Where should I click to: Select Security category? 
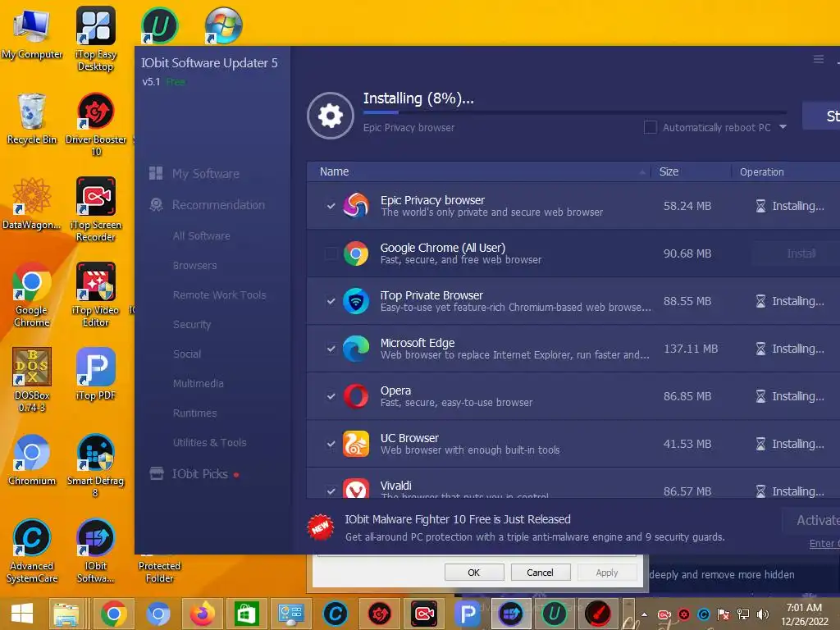pyautogui.click(x=192, y=324)
